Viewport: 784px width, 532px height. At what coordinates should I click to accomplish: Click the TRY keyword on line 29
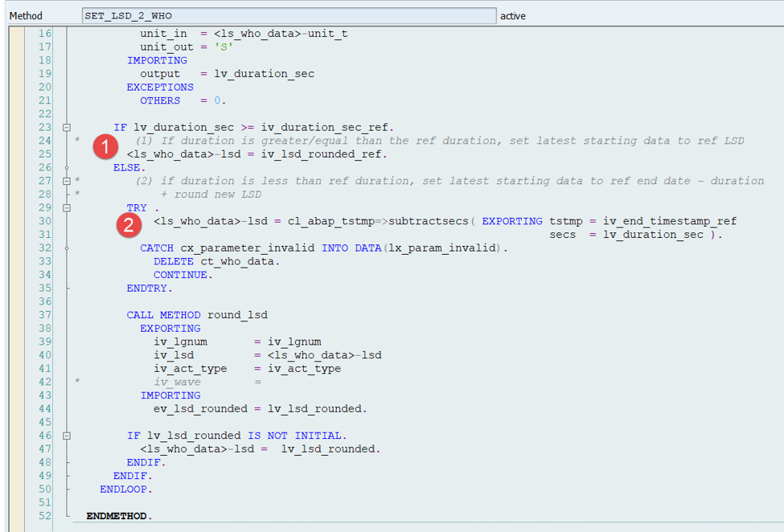pyautogui.click(x=137, y=208)
